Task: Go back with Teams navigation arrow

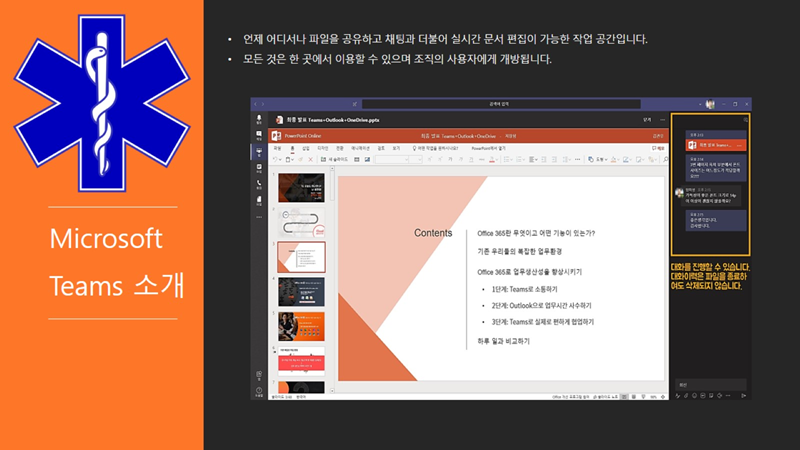Action: pos(256,104)
